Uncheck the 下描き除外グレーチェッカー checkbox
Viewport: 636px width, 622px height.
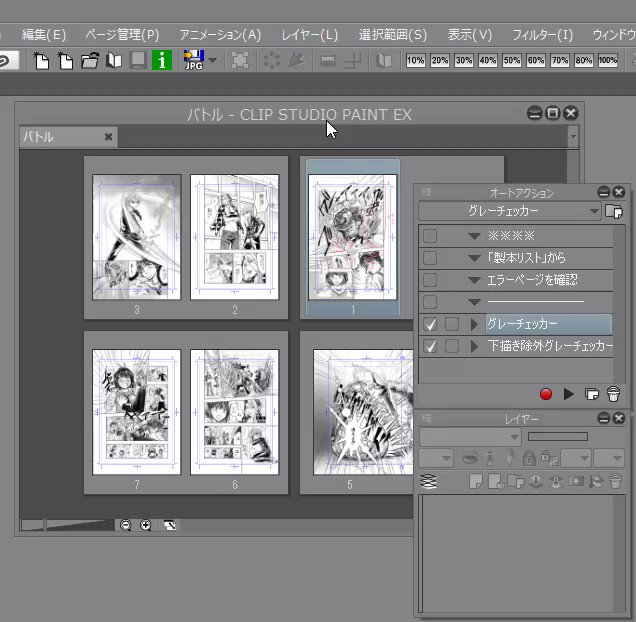tap(430, 346)
